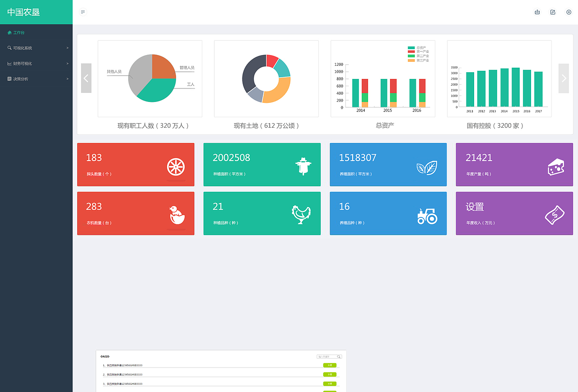578x392 pixels.
Task: Click the money bill icon on 年度收入 card
Action: pos(555,215)
